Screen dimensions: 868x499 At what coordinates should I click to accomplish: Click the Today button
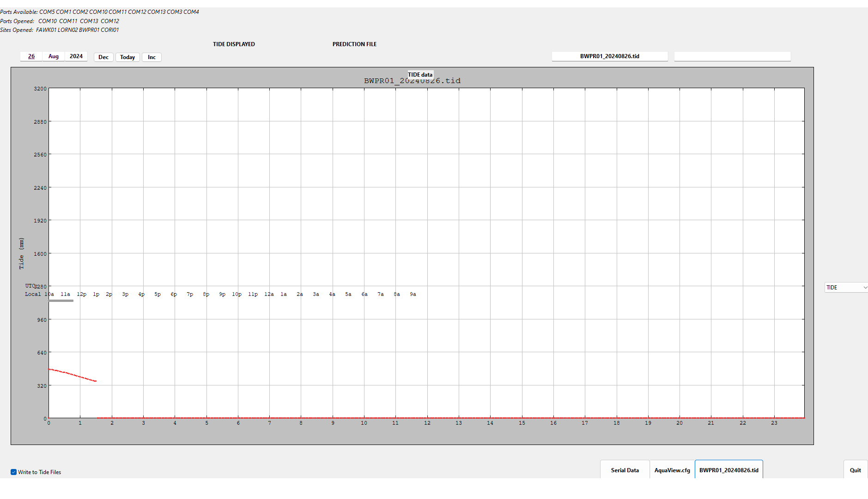(x=127, y=57)
